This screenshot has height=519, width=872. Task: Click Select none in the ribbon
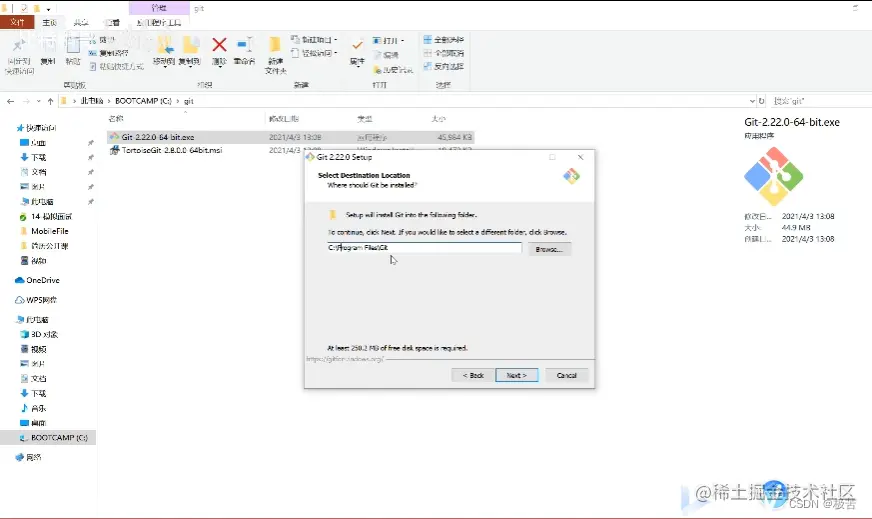point(443,53)
